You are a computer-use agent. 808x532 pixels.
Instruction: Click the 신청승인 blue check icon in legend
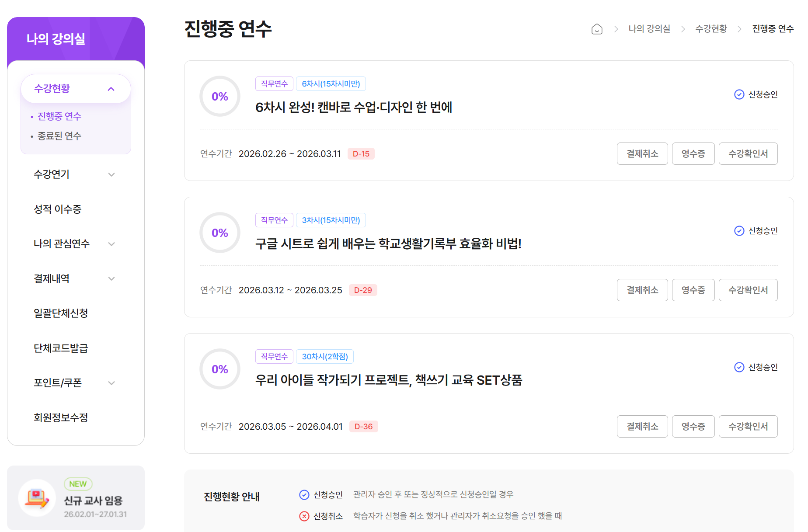(304, 495)
